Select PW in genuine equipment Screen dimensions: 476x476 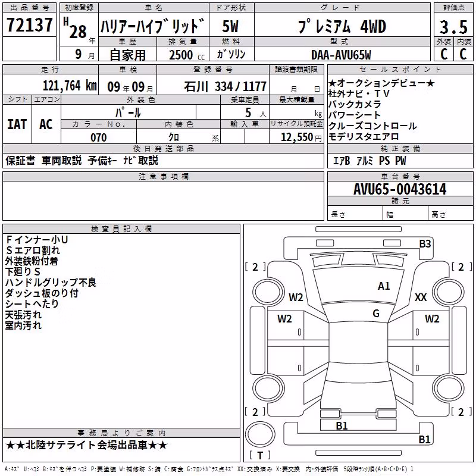(x=400, y=161)
